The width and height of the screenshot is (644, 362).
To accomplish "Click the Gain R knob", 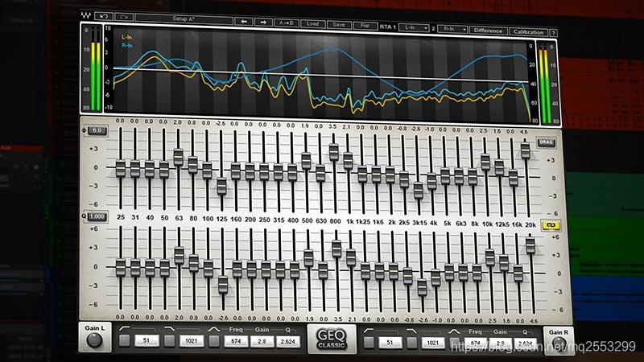I will pyautogui.click(x=559, y=343).
